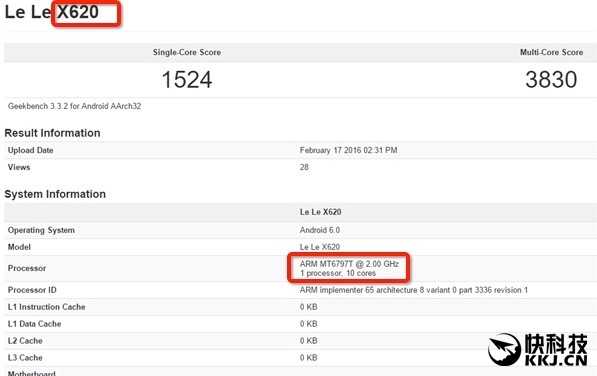
Task: Select the L3 Cache '0 KB' value
Action: click(308, 358)
